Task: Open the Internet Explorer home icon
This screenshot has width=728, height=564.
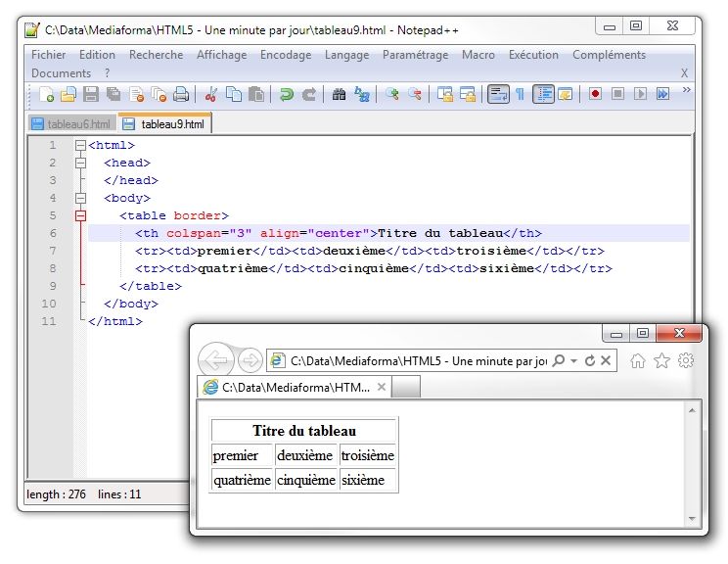Action: (638, 360)
